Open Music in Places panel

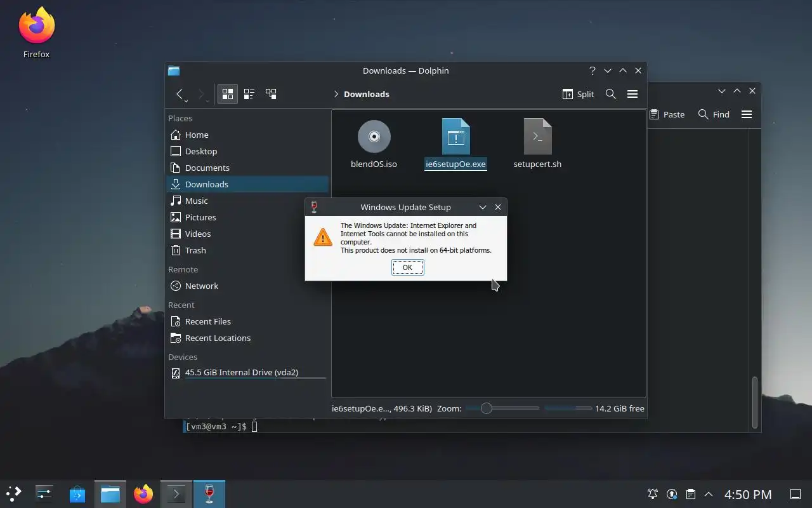247,201
